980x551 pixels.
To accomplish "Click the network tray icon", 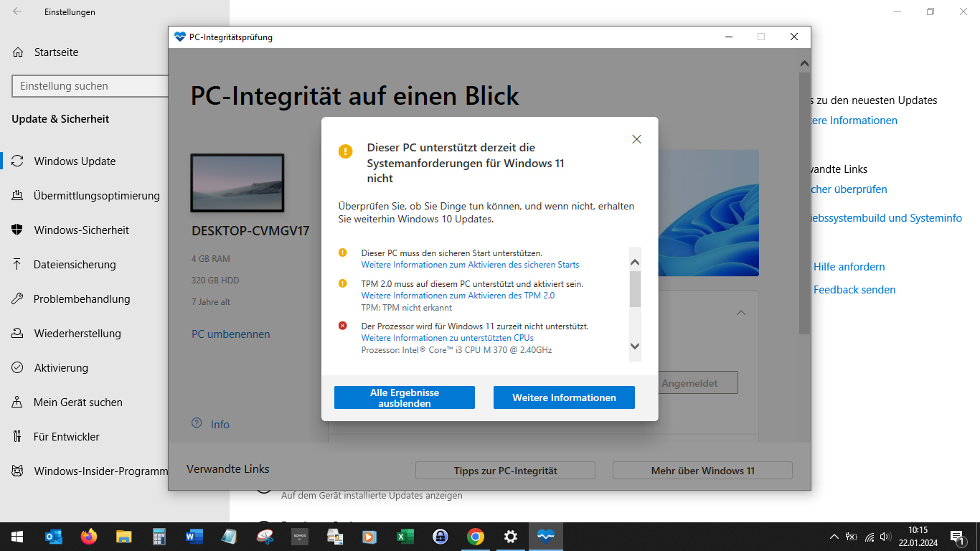I will [x=870, y=537].
